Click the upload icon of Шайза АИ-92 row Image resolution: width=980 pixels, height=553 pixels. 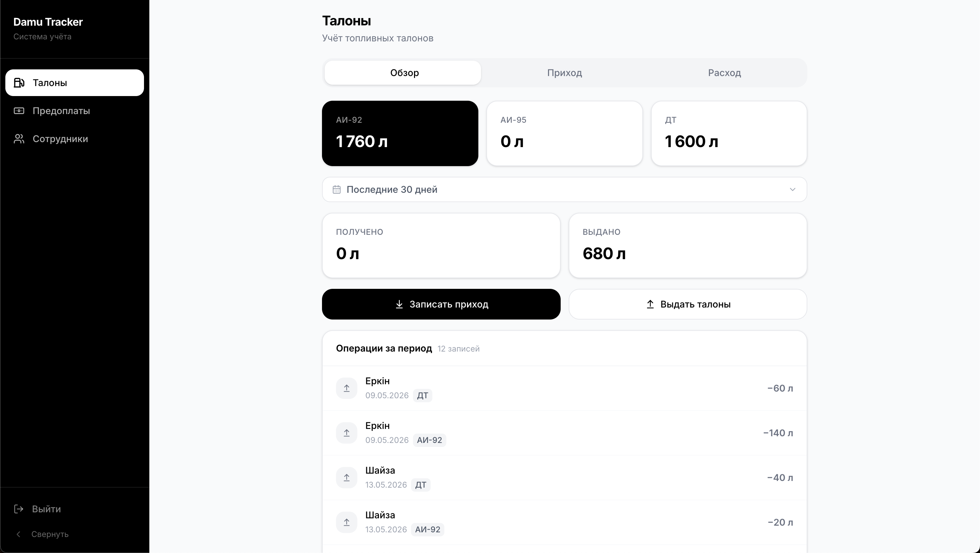[347, 522]
